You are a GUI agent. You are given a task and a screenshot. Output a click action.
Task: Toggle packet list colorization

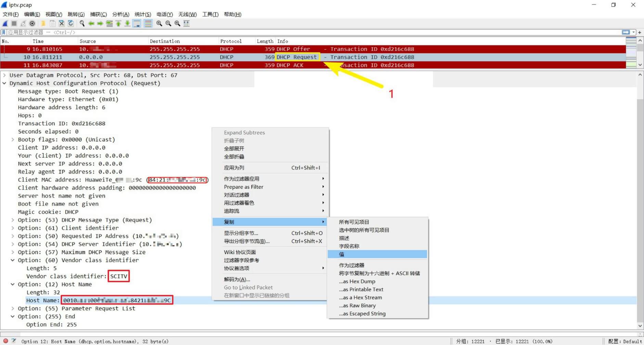148,23
